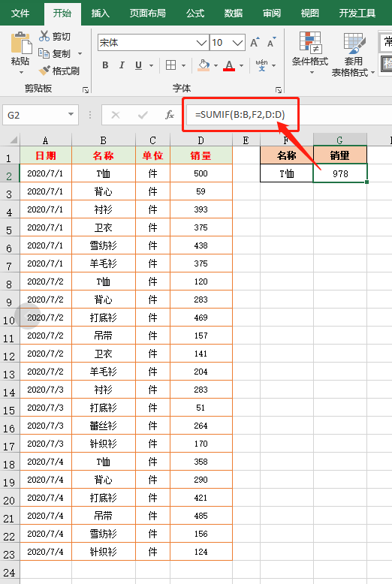Switch to the Data (数据) tab
Viewport: 392px width, 584px height.
pyautogui.click(x=234, y=14)
